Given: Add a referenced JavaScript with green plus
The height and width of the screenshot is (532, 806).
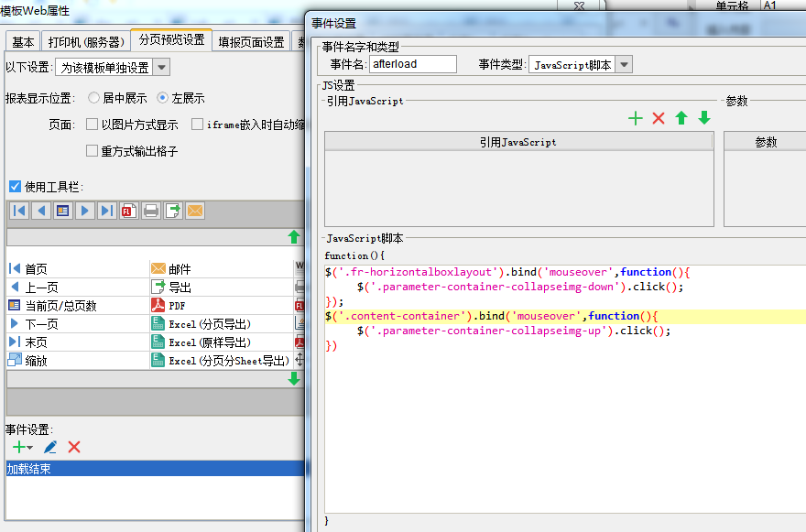Looking at the screenshot, I should point(636,118).
